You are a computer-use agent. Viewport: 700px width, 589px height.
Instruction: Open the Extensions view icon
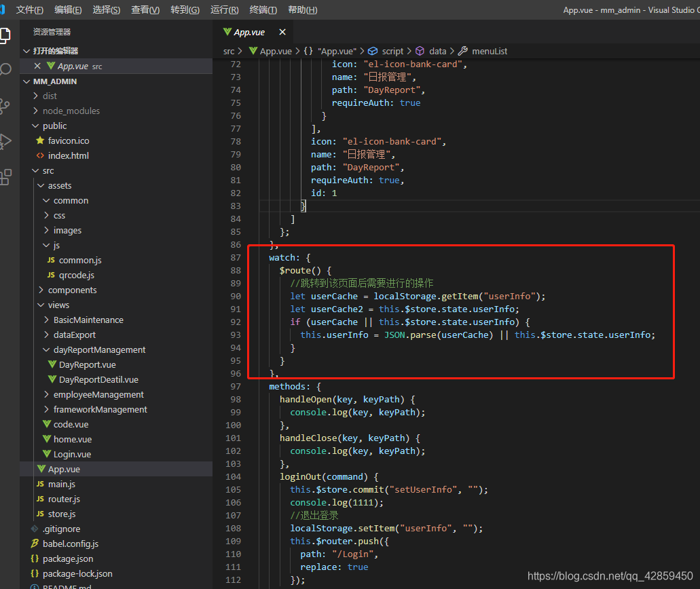pos(5,177)
